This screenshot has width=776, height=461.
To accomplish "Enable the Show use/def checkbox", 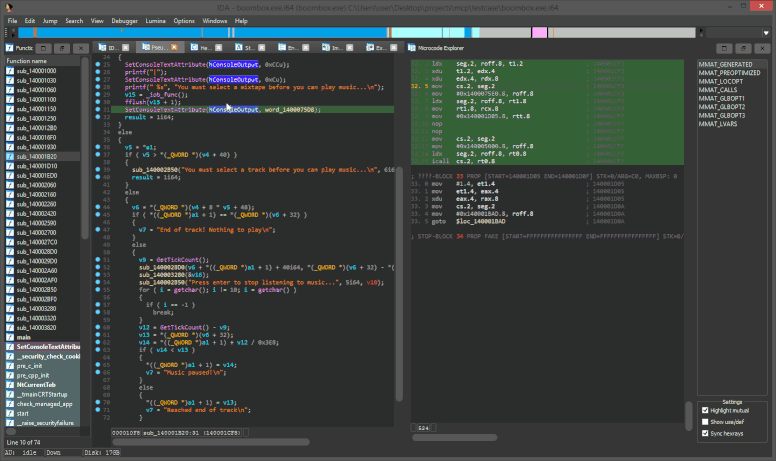I will pos(705,421).
